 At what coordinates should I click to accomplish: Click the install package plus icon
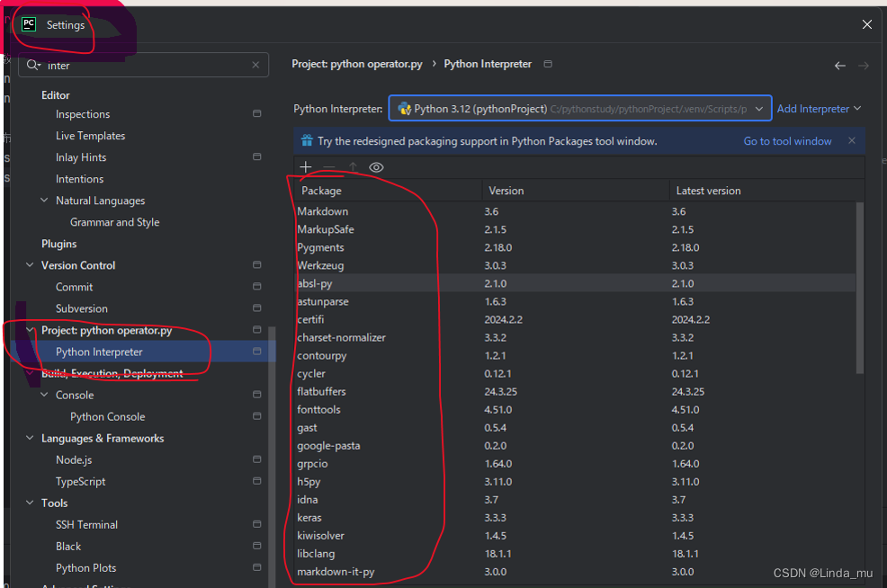tap(306, 167)
